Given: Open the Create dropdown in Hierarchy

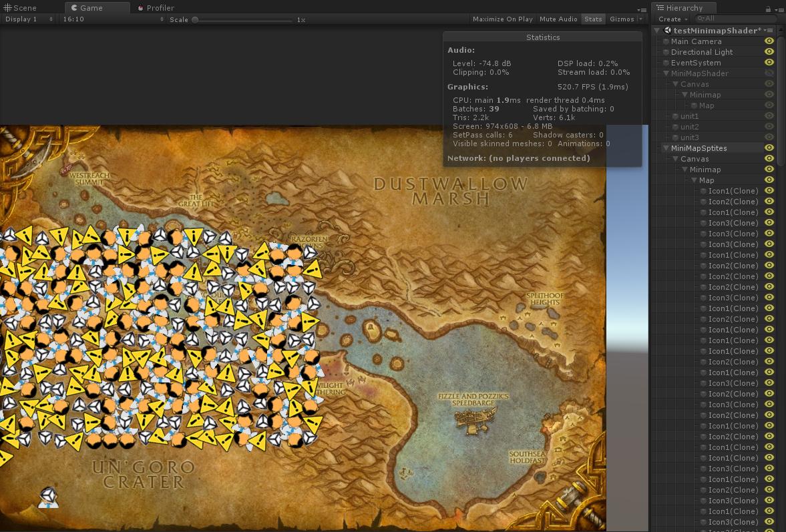Looking at the screenshot, I should pos(673,19).
